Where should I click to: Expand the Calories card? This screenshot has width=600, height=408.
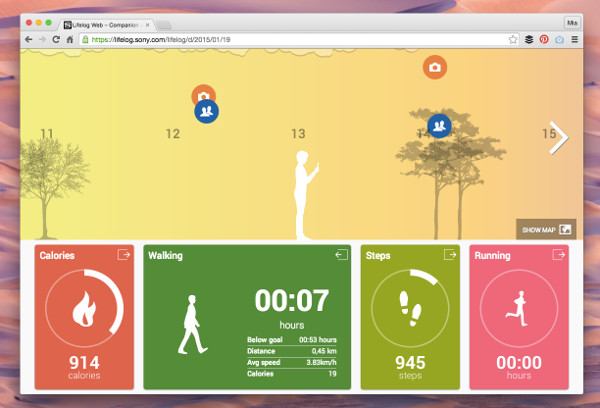(x=124, y=255)
